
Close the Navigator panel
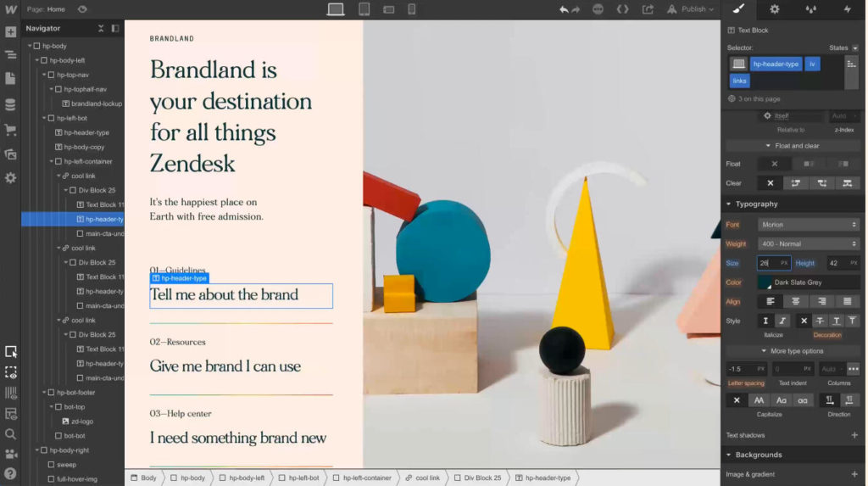tap(101, 28)
